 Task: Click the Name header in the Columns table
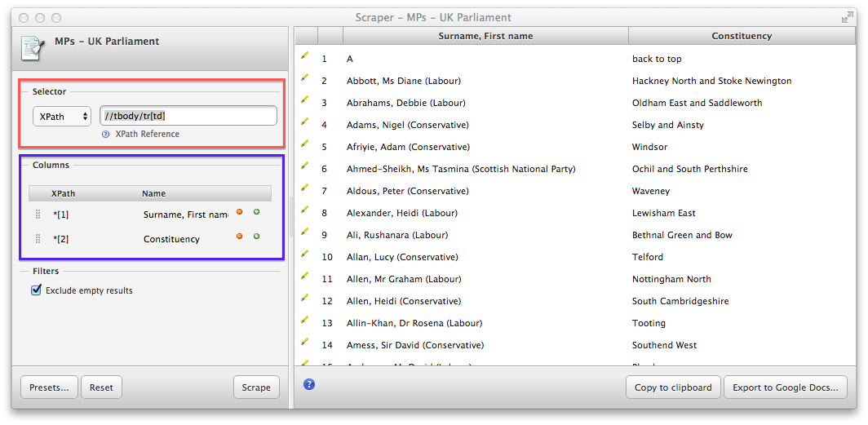[154, 193]
